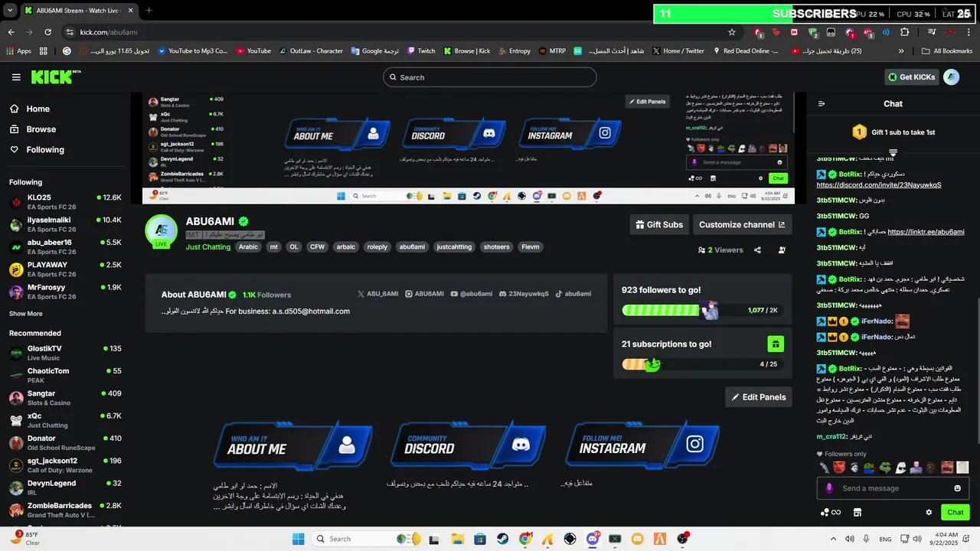Open the Browse | Kick bookmark
The height and width of the screenshot is (551, 980).
pos(466,51)
